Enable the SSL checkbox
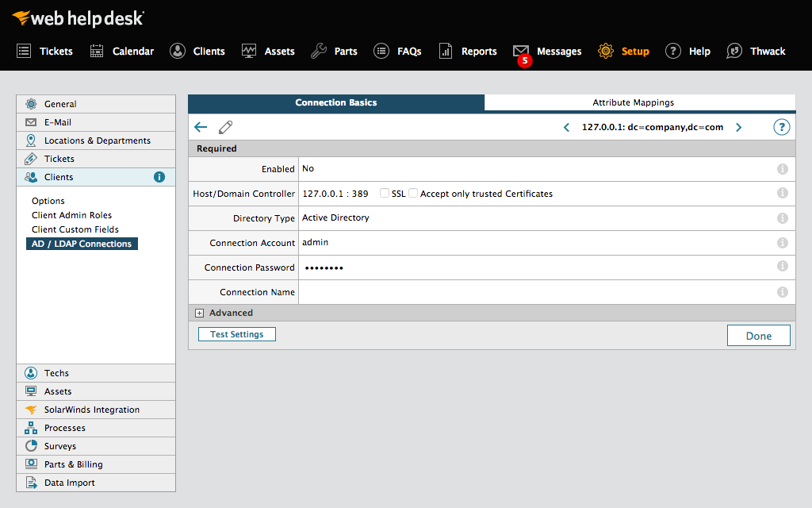 coord(385,194)
